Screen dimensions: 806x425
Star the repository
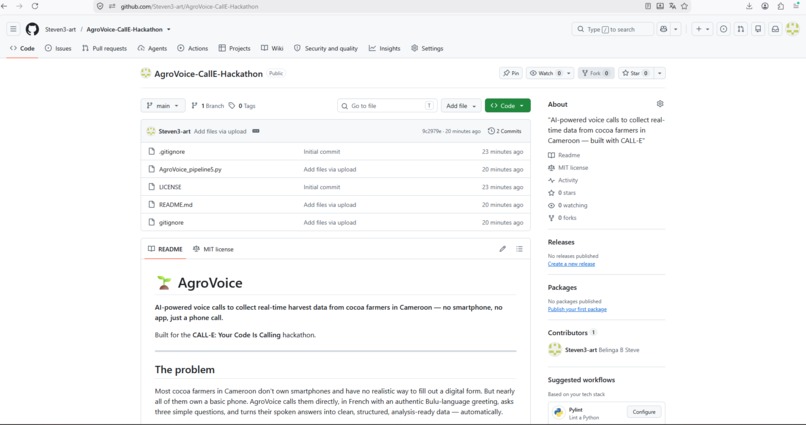pos(635,73)
